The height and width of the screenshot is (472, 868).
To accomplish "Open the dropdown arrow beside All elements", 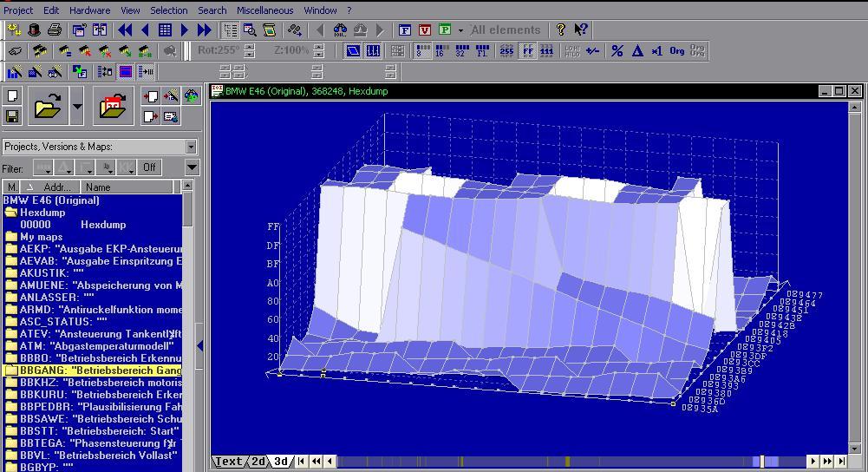I will (461, 30).
